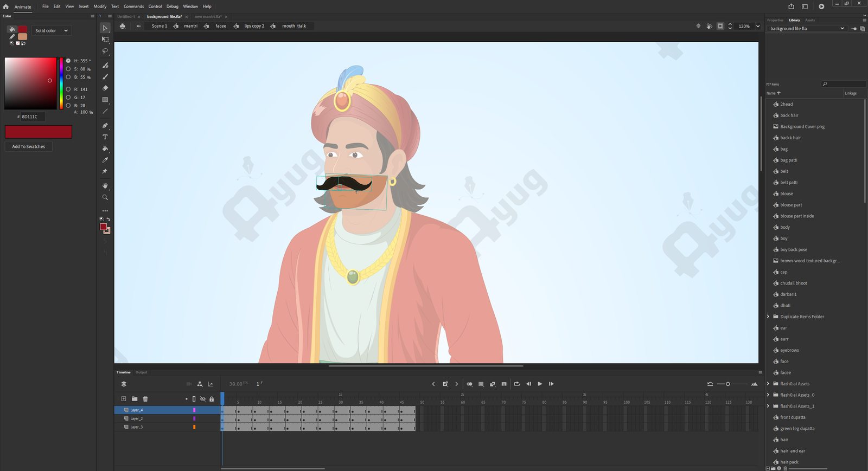The image size is (868, 471).
Task: Click Scene 1 in the breadcrumb
Action: tap(159, 26)
